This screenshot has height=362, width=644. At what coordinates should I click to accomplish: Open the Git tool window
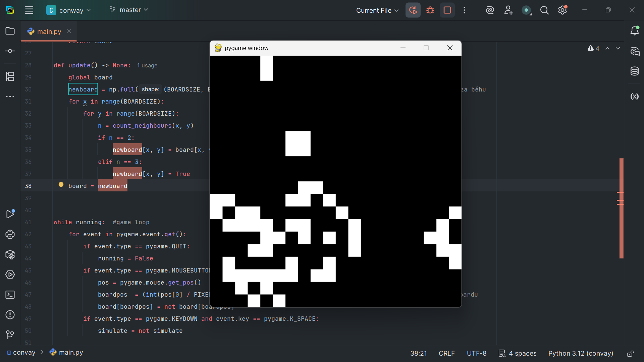coord(10,335)
